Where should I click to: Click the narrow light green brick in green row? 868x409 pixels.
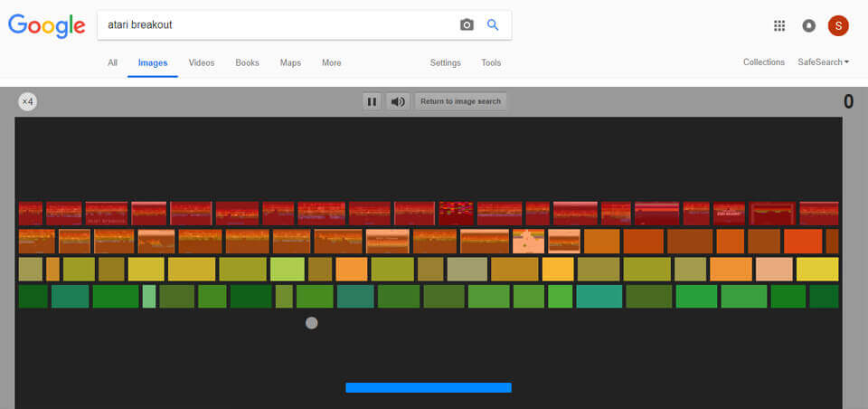(149, 297)
